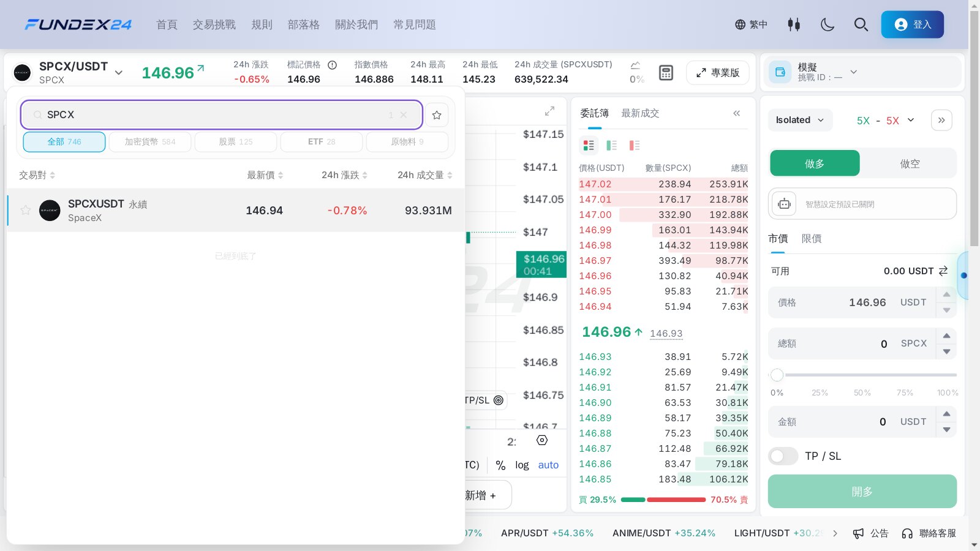Switch to 最新成交 tab
The height and width of the screenshot is (551, 980).
[640, 113]
